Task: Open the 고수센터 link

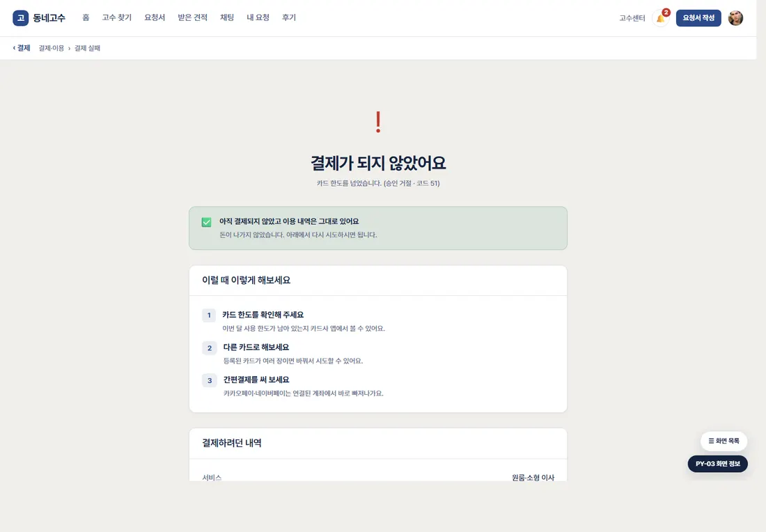Action: (632, 18)
